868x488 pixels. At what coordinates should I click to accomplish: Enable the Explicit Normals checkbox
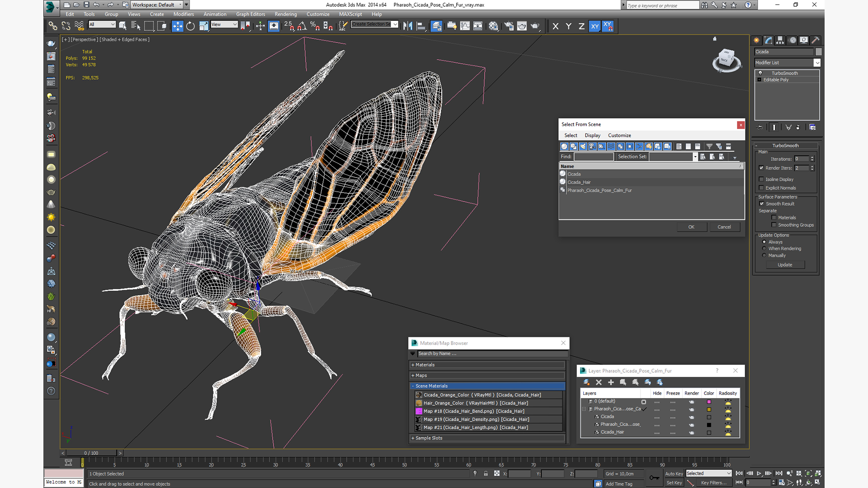(x=761, y=188)
